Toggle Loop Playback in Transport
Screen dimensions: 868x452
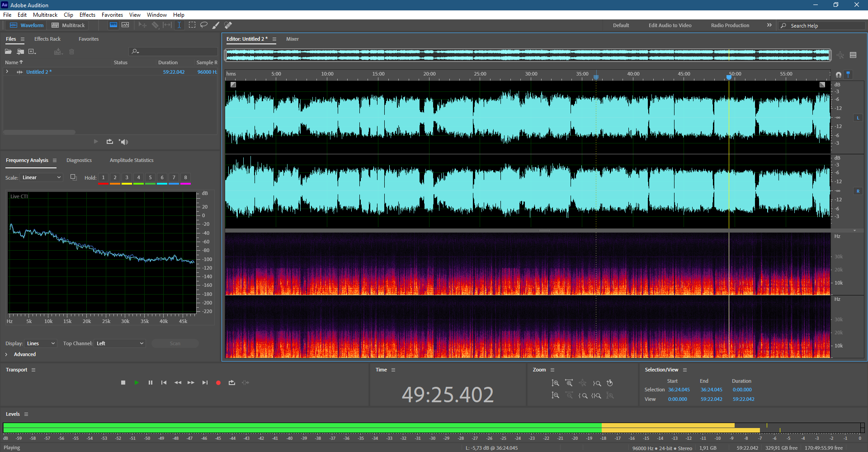tap(232, 383)
